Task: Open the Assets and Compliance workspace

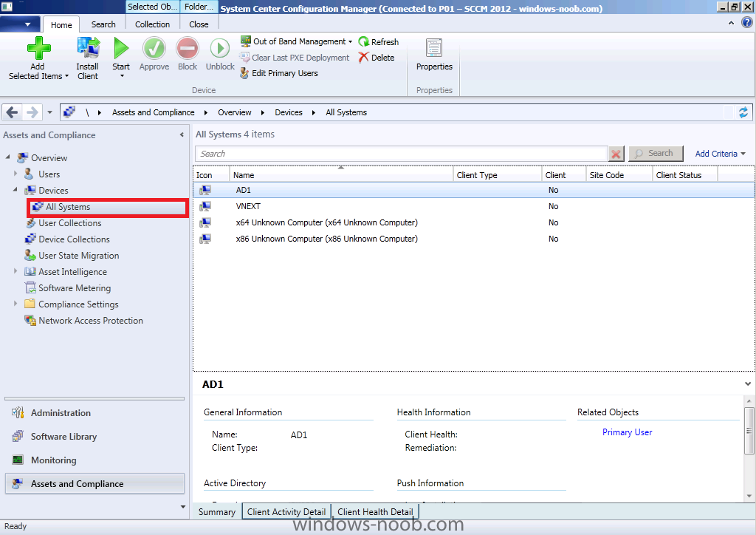Action: pos(94,484)
